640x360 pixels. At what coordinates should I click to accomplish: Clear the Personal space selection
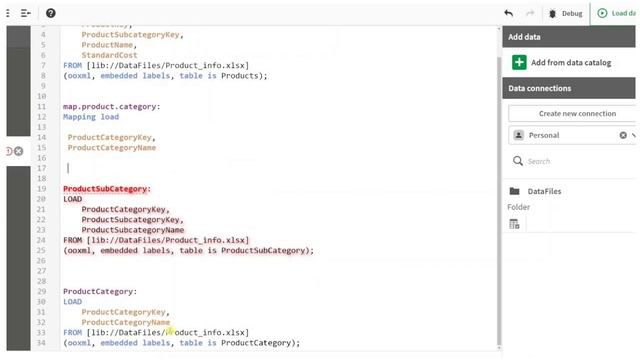click(623, 135)
